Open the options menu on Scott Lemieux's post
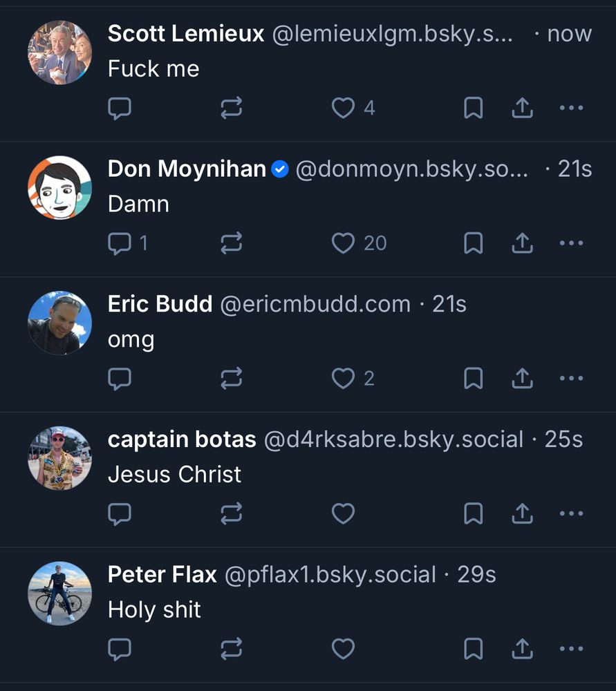The image size is (616, 691). [x=571, y=108]
